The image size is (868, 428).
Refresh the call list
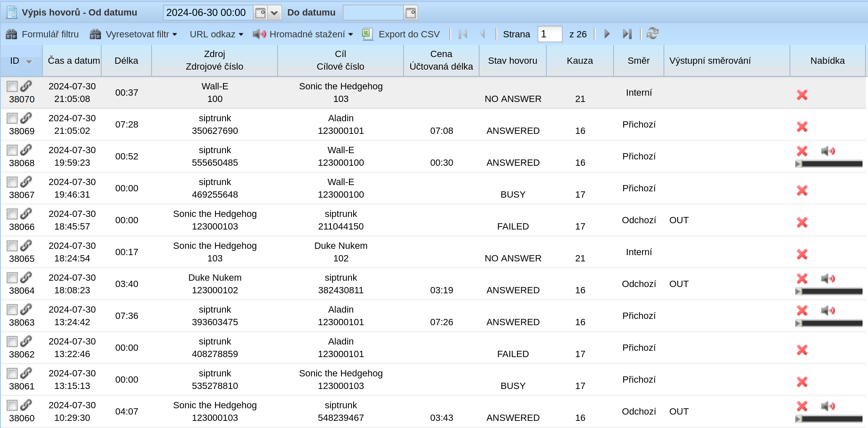click(x=652, y=34)
